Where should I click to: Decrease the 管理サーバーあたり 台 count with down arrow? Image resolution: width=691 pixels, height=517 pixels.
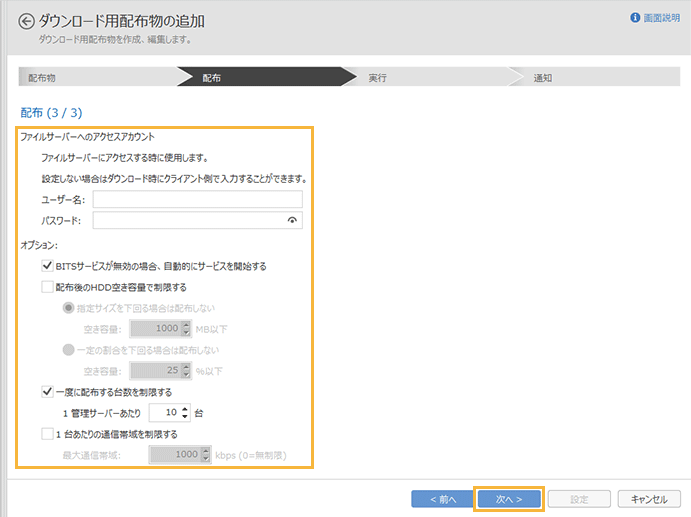185,416
